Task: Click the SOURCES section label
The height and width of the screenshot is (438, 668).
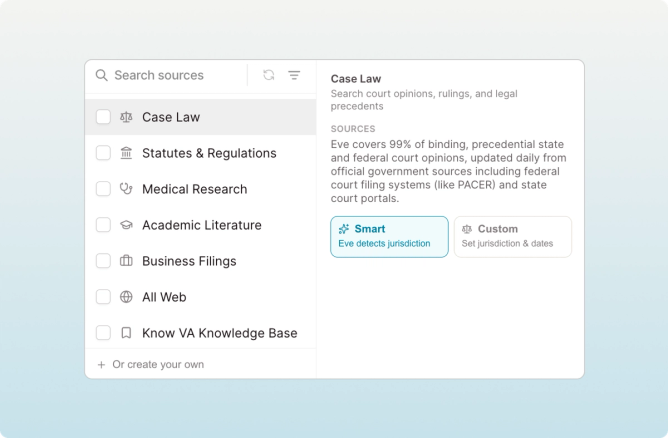Action: 353,129
